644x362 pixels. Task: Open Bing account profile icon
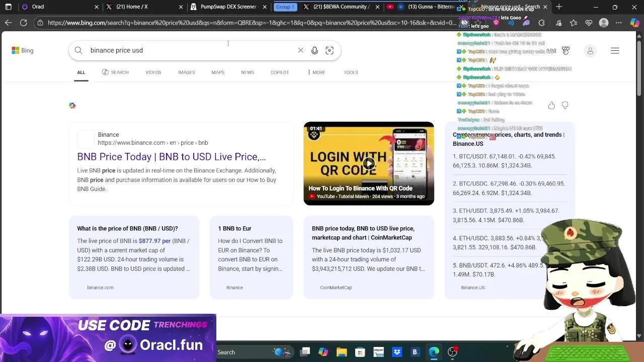(590, 51)
